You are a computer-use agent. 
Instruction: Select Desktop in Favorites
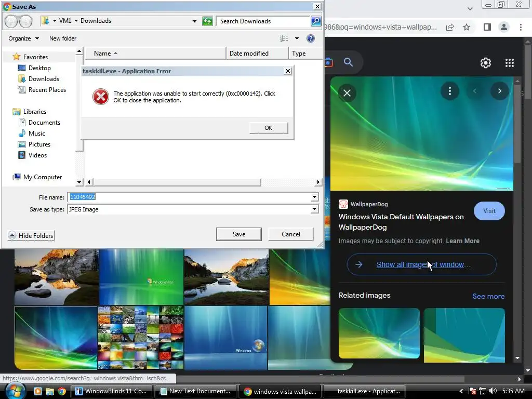pos(39,68)
